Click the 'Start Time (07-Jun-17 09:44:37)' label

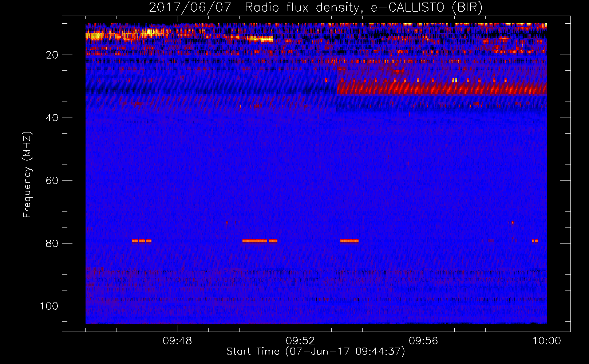tap(316, 352)
